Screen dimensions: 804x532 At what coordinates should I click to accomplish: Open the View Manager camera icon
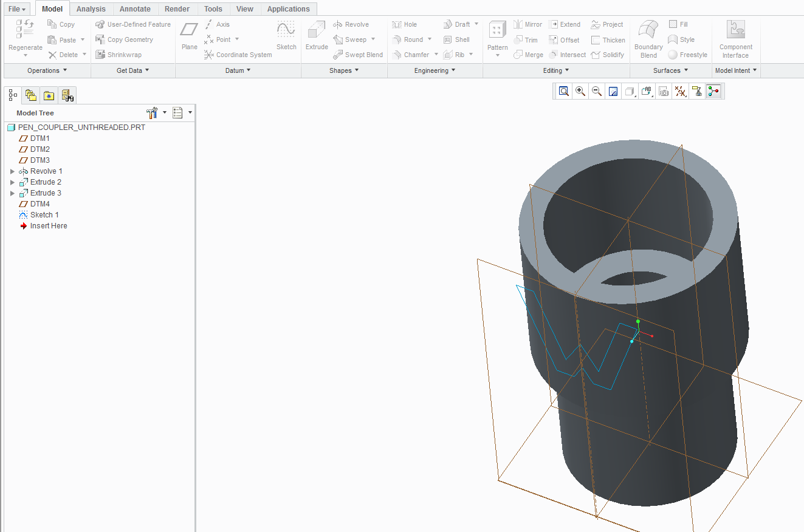pyautogui.click(x=664, y=91)
